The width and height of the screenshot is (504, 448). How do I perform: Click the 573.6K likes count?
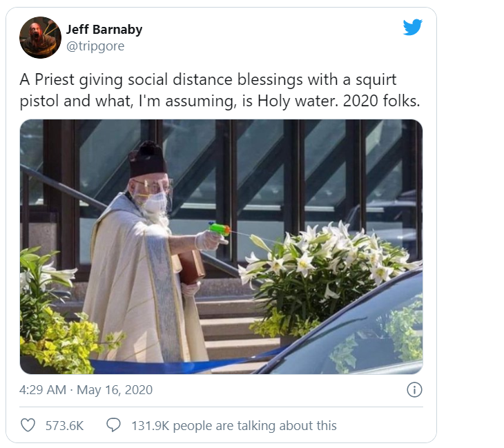tap(64, 426)
